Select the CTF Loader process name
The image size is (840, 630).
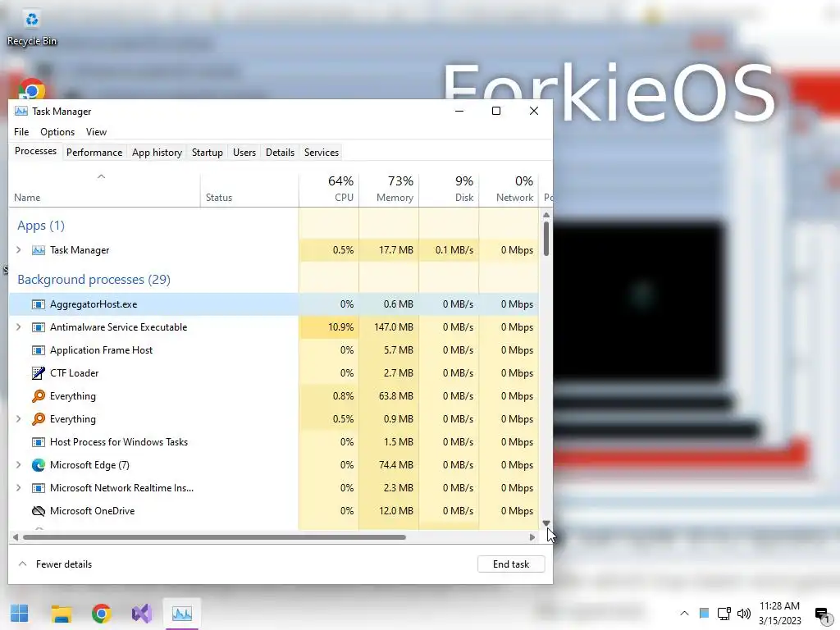tap(75, 373)
